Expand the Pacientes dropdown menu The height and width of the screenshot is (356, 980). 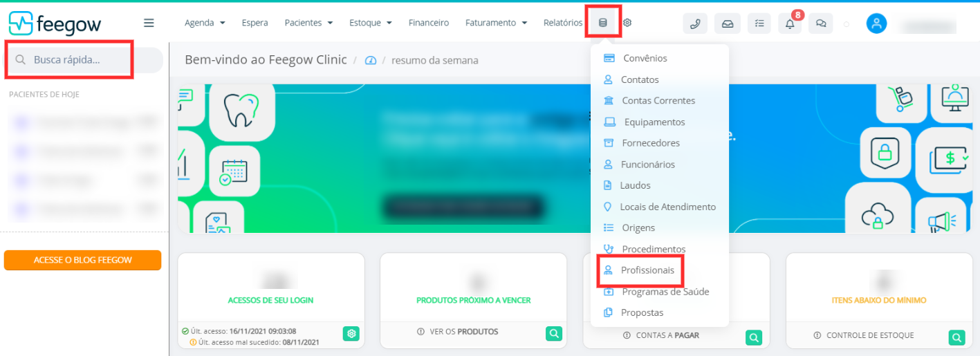pyautogui.click(x=308, y=23)
